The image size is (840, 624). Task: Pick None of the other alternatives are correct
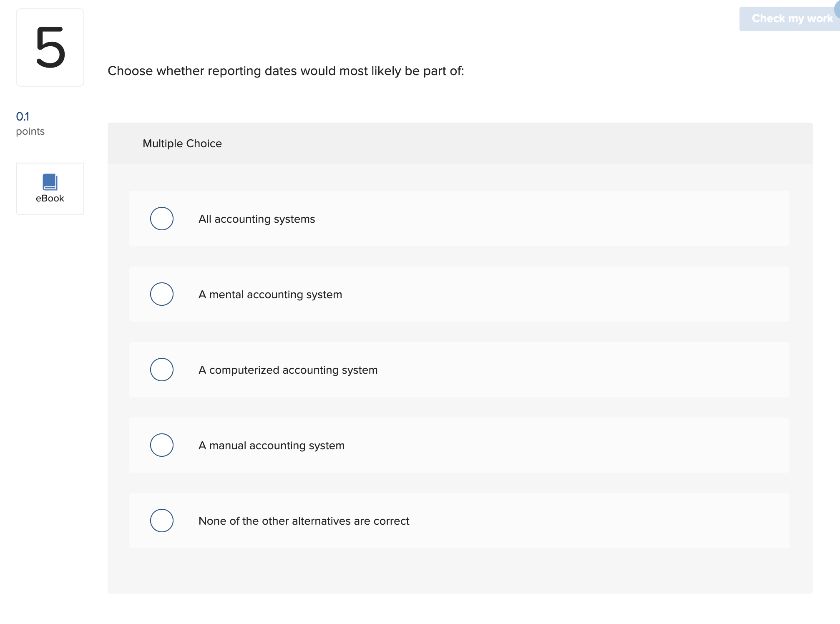(x=161, y=521)
